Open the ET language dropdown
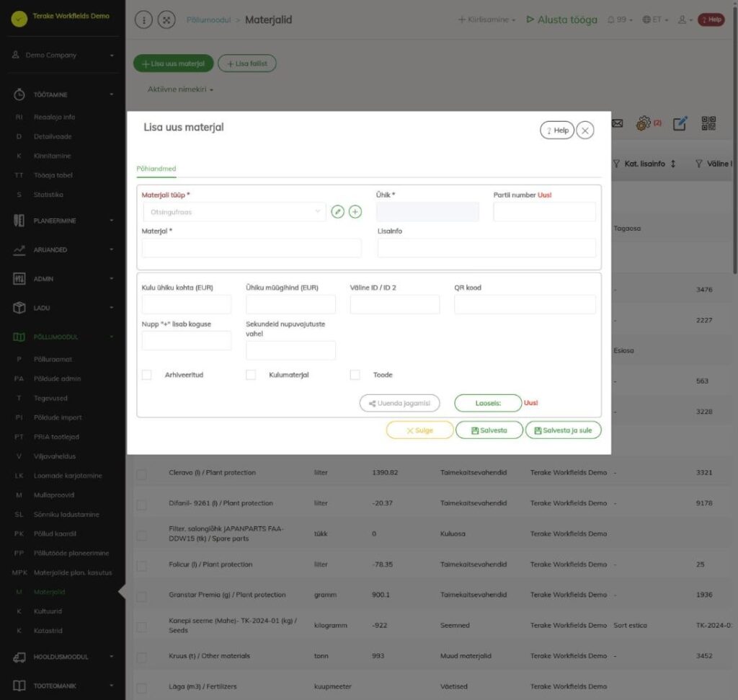The height and width of the screenshot is (700, 738). coord(655,19)
